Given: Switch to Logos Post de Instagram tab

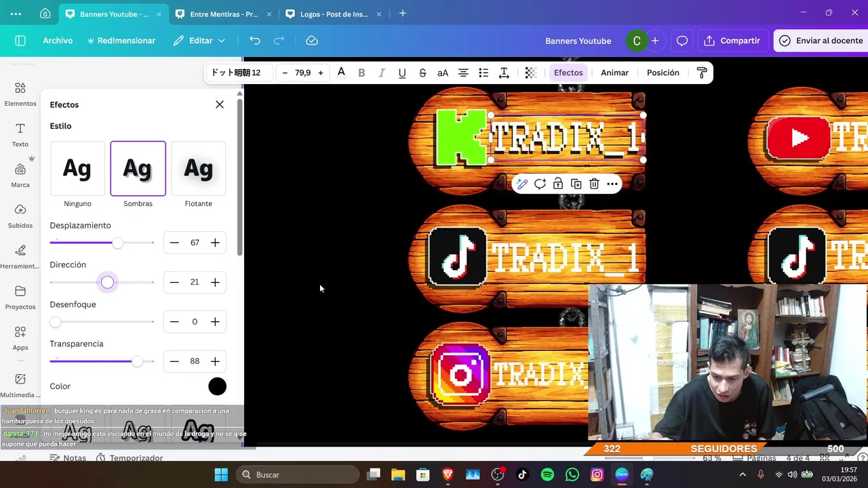Looking at the screenshot, I should click(x=334, y=14).
